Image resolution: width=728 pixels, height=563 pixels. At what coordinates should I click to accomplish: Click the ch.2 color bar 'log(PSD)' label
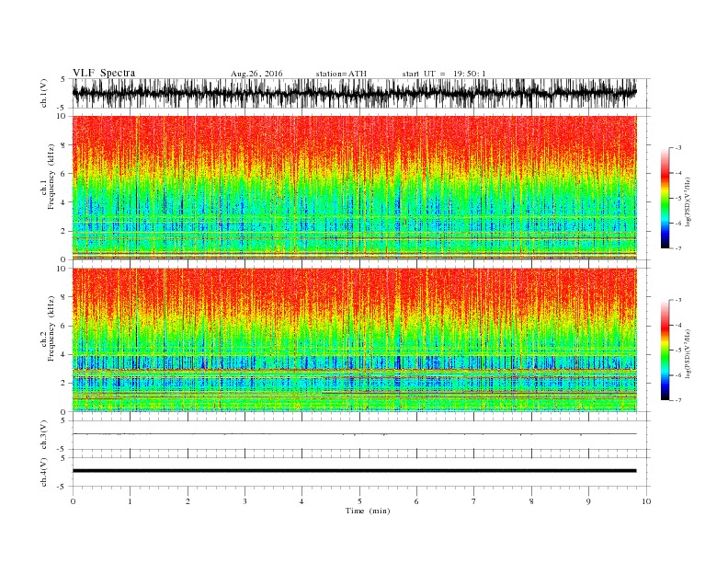[687, 353]
